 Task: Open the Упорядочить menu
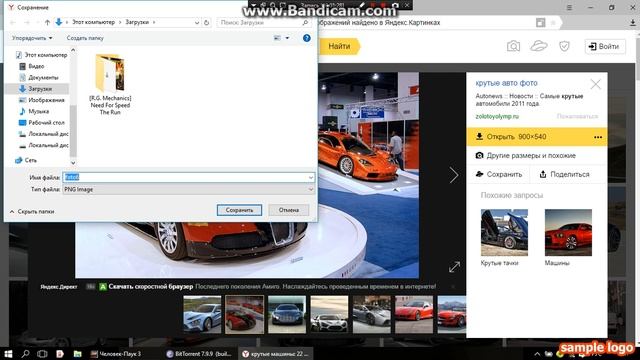(32, 38)
